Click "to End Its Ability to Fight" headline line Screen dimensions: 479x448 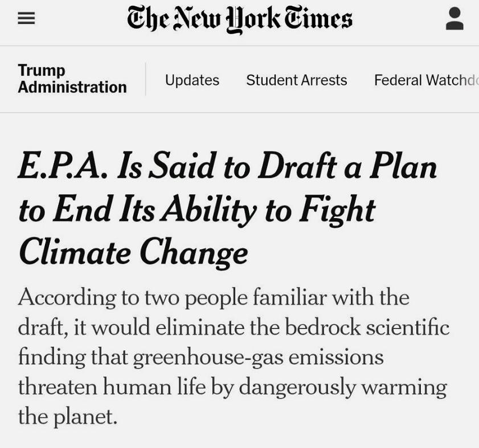196,211
